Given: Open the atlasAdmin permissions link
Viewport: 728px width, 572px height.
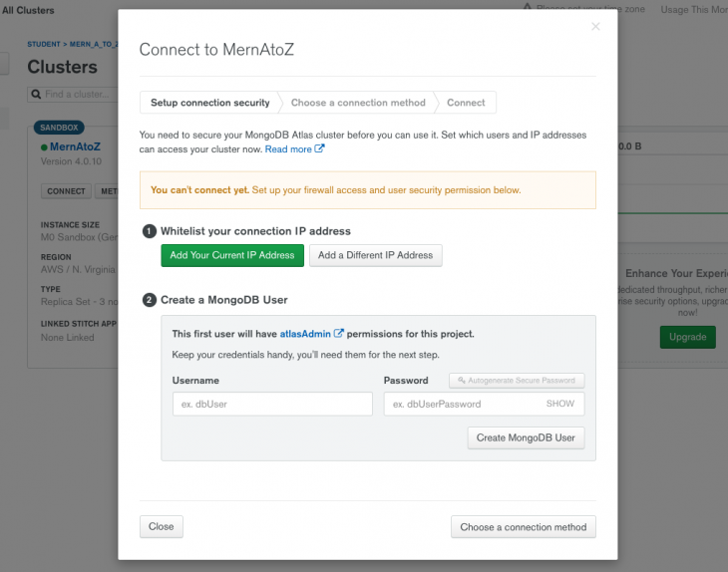Looking at the screenshot, I should click(x=305, y=334).
